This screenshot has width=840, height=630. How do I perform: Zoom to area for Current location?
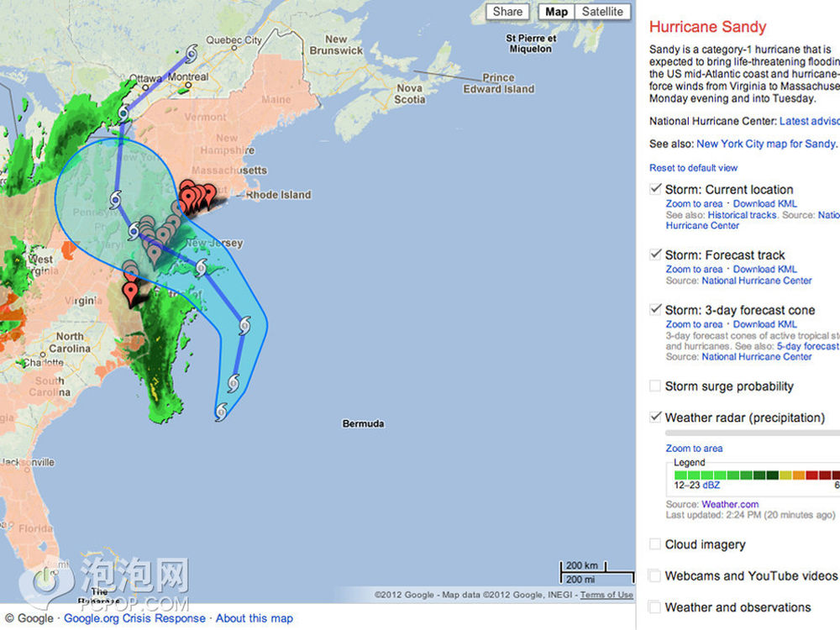pos(694,203)
